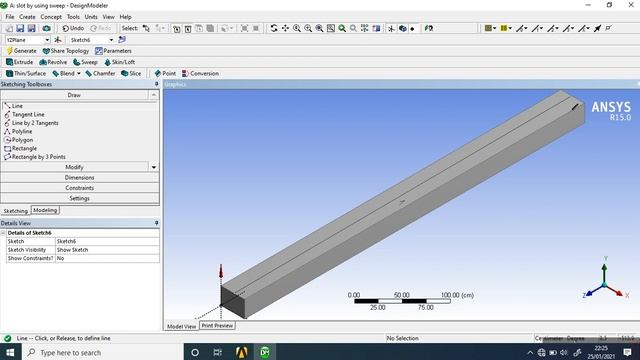
Task: Click the Show Sketch visibility value
Action: click(107, 250)
